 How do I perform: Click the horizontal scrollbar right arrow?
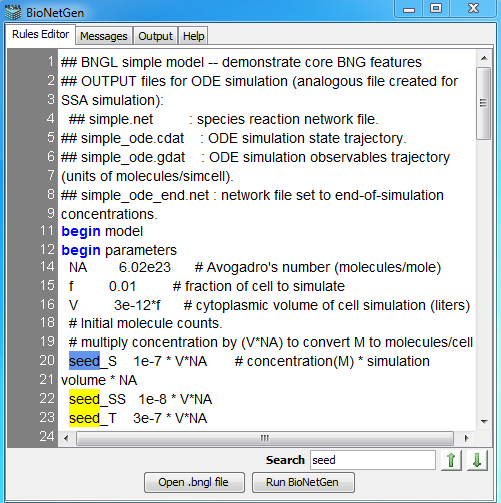[x=466, y=438]
